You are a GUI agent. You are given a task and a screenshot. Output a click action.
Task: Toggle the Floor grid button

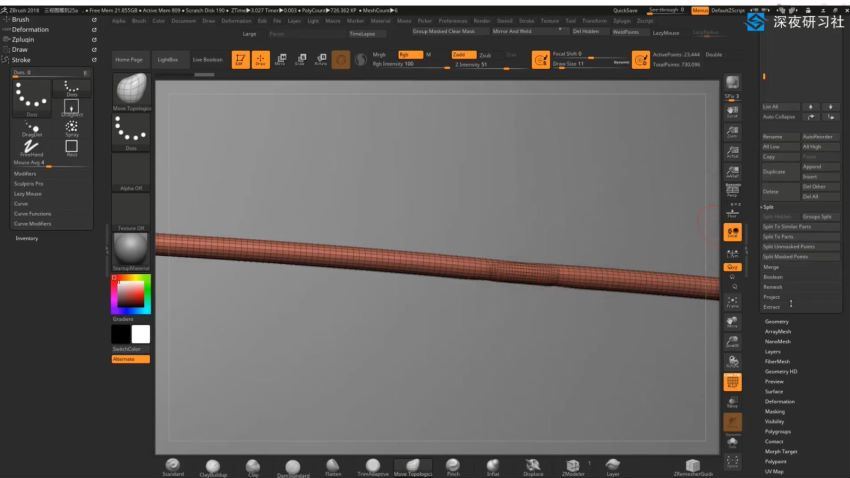click(x=732, y=213)
